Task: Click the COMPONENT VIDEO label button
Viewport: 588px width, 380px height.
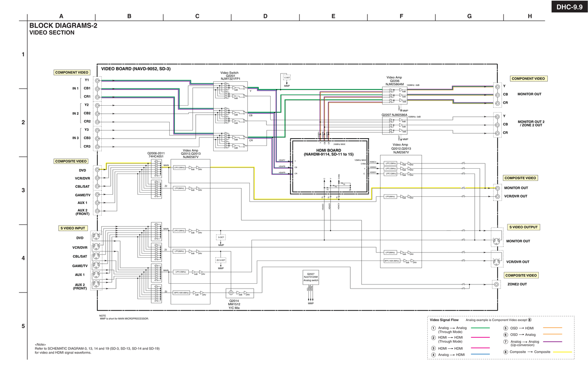Action: (72, 72)
